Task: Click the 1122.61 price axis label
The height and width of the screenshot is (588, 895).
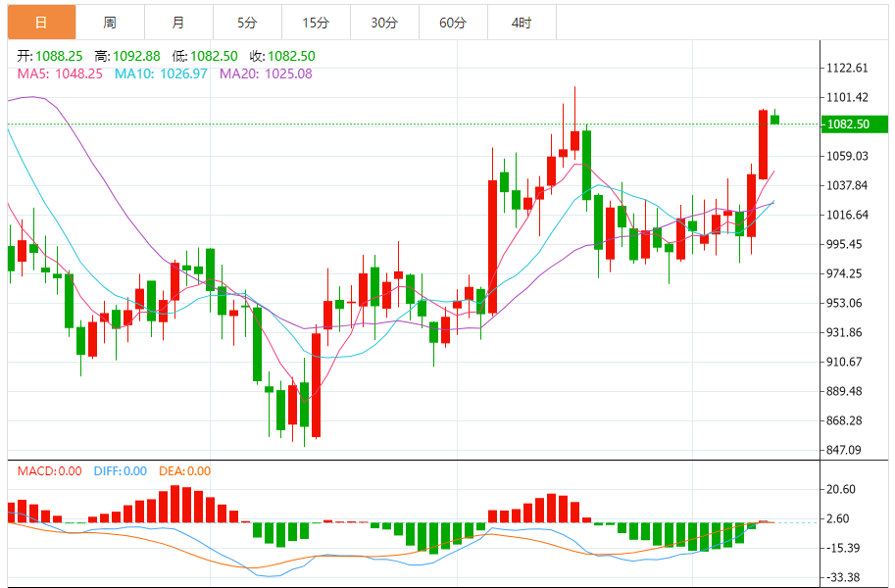Action: click(x=847, y=68)
